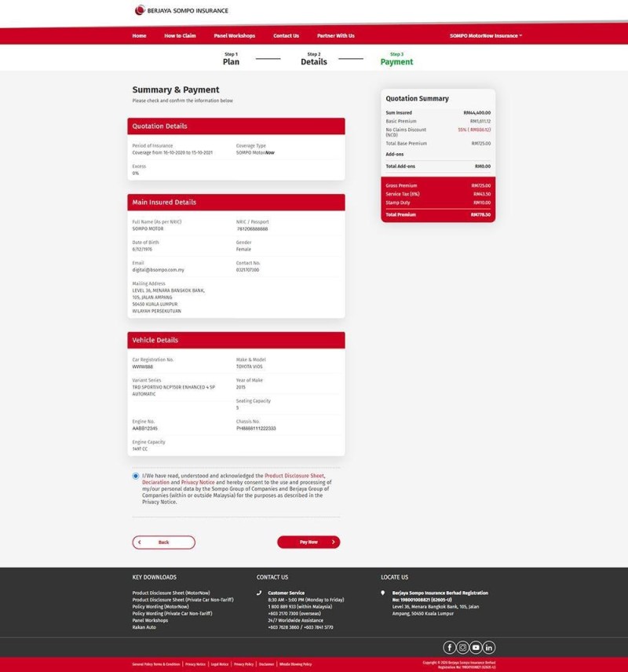The image size is (628, 672).
Task: Click the Total Premium RM778.50 amount
Action: pos(480,214)
